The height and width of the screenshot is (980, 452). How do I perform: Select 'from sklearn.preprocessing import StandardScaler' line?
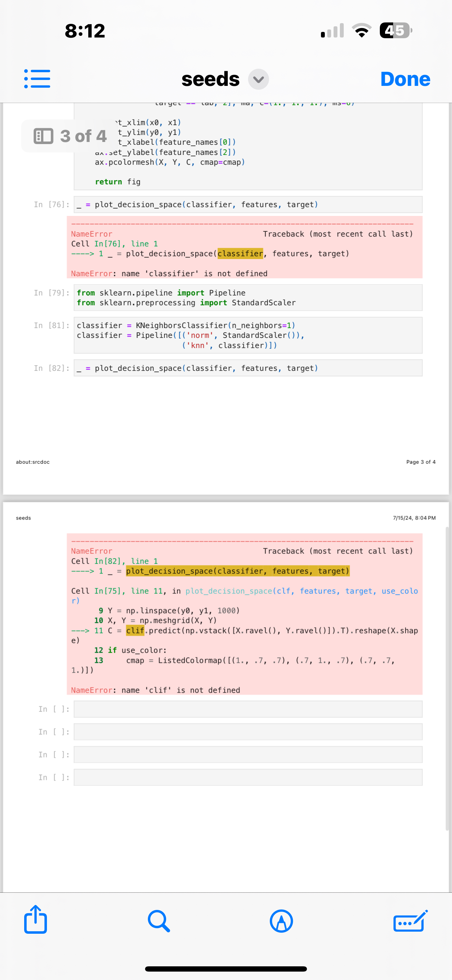click(x=186, y=302)
